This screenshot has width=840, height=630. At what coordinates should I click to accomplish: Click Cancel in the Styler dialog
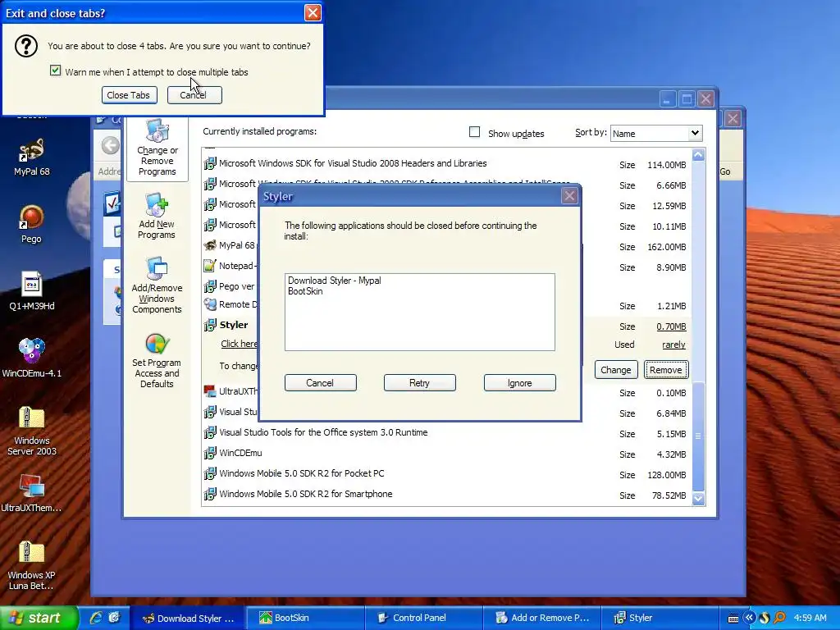point(321,383)
